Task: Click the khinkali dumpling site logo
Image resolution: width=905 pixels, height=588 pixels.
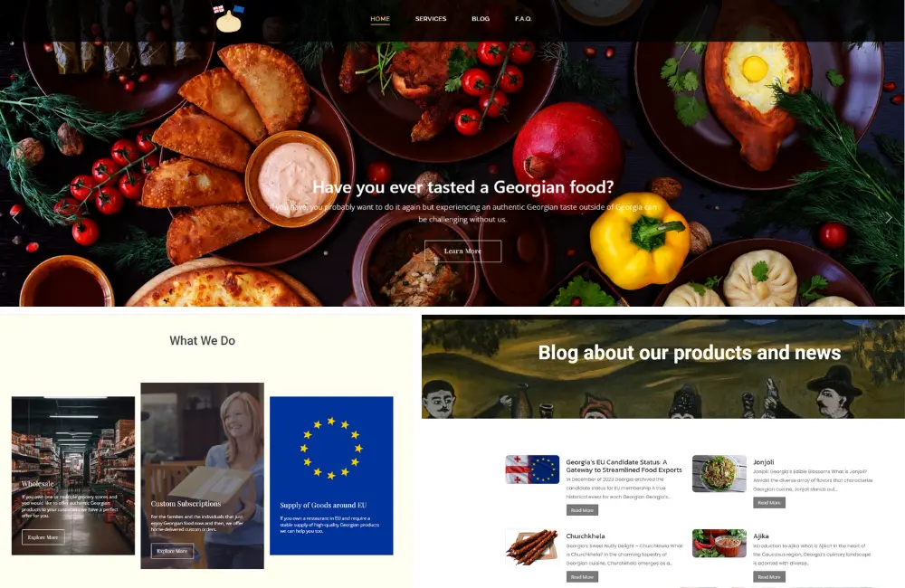Action: pos(229,19)
